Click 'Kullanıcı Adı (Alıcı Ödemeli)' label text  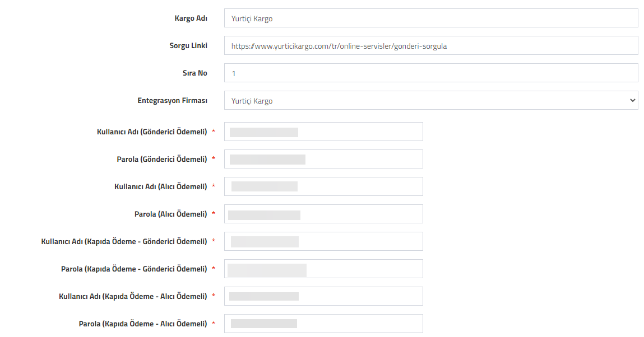[x=161, y=187]
